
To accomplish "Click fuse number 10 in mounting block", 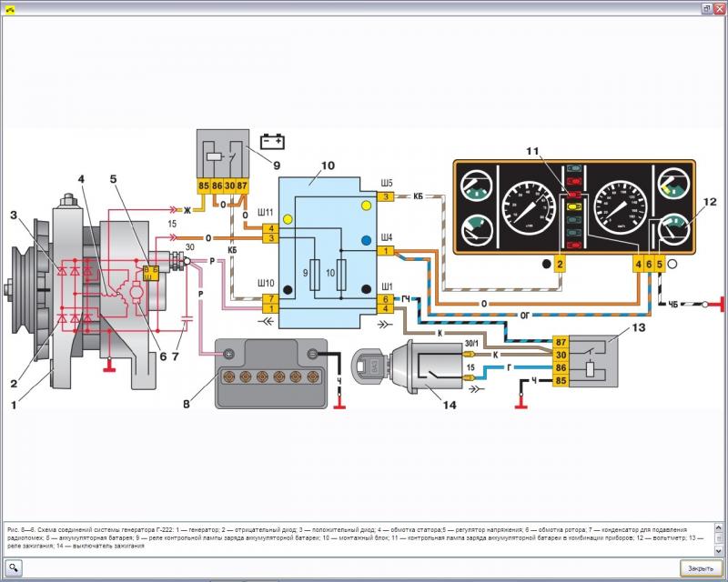I will [342, 275].
